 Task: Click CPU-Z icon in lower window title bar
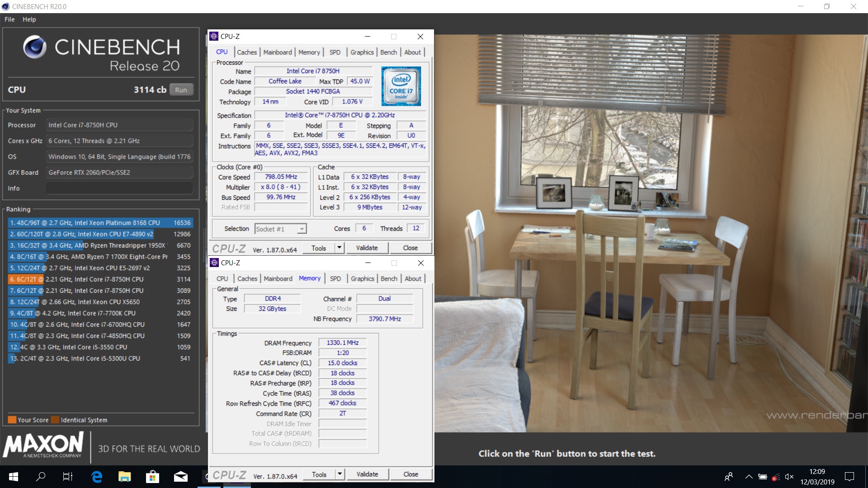pos(215,263)
